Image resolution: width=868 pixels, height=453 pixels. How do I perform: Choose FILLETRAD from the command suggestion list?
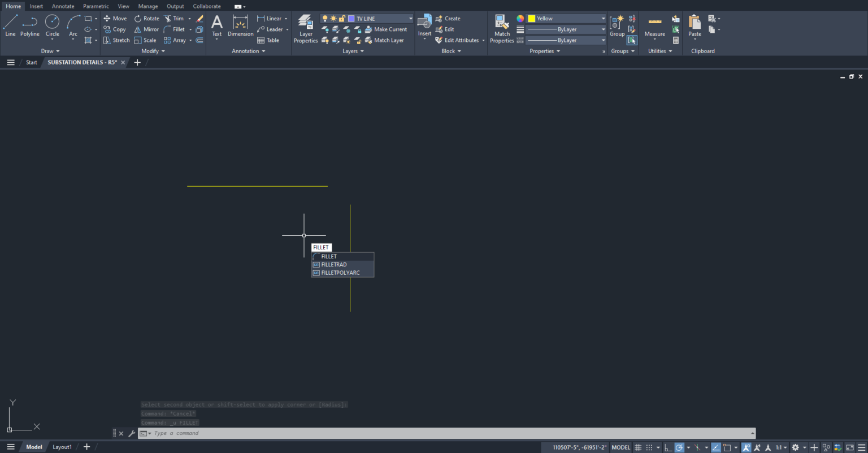tap(334, 264)
